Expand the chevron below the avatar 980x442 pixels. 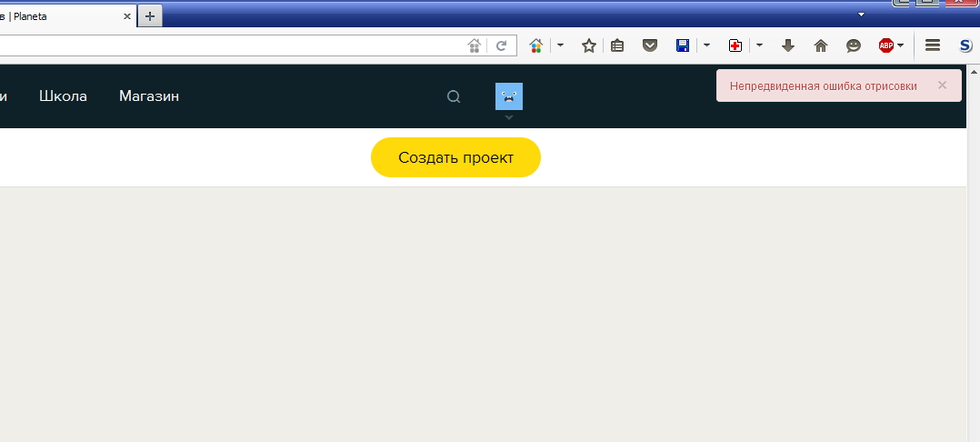coord(509,117)
